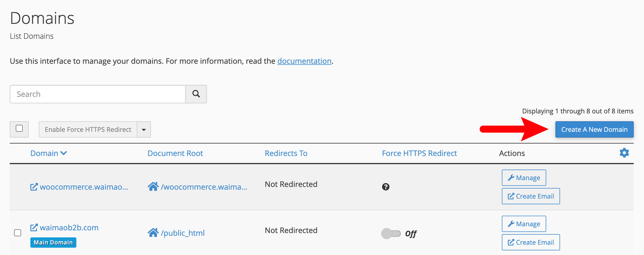The image size is (644, 255).
Task: Open the documentation link
Action: pyautogui.click(x=304, y=61)
